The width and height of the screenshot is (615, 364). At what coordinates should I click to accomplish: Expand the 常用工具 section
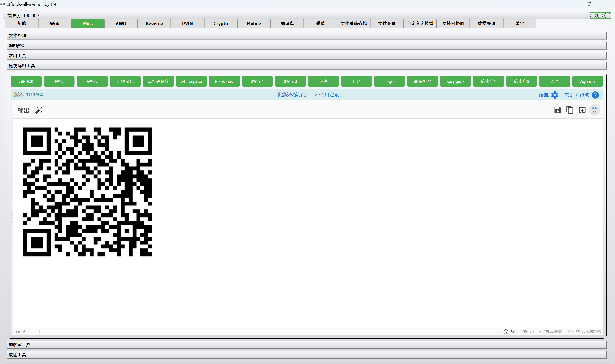[x=307, y=56]
